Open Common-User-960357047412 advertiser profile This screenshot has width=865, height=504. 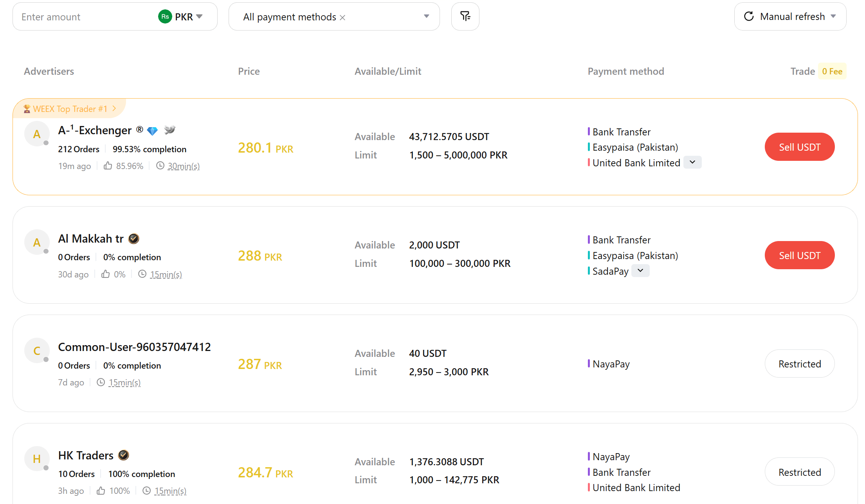pos(134,347)
